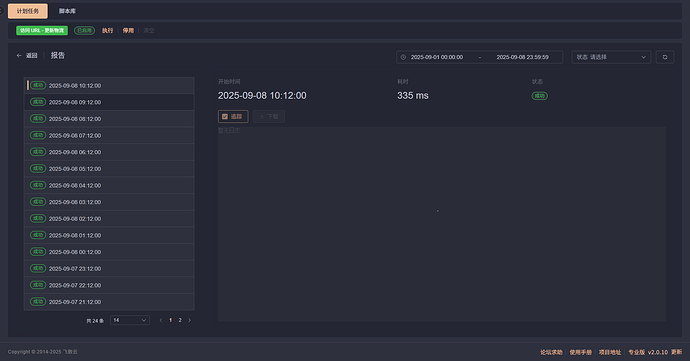This screenshot has height=361, width=690.
Task: Select the report row 2025-09-08 00:12:00
Action: [x=109, y=252]
